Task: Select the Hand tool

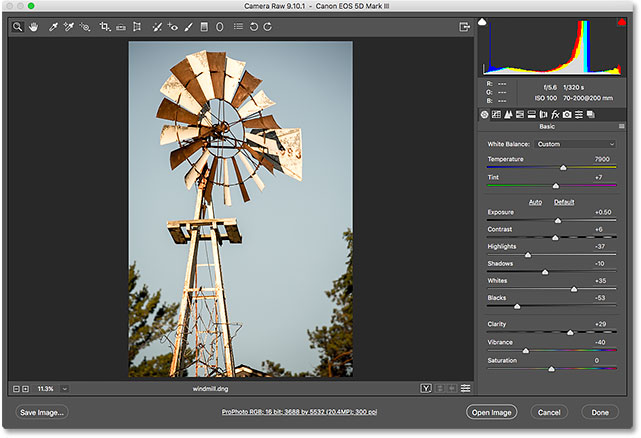Action: pos(33,27)
